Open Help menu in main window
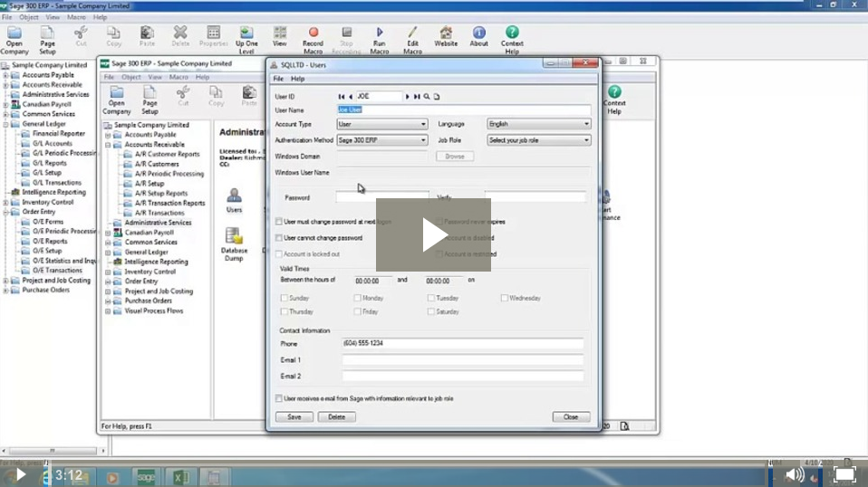 click(x=101, y=17)
